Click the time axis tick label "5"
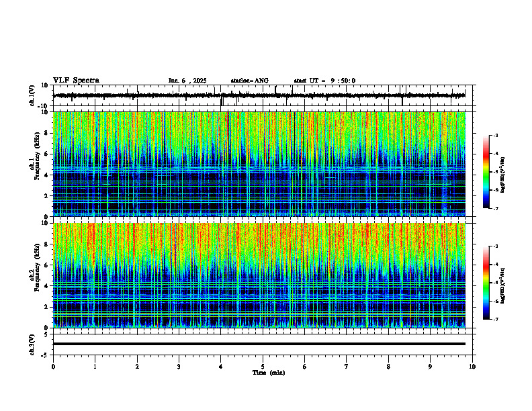532x411 pixels. point(263,367)
